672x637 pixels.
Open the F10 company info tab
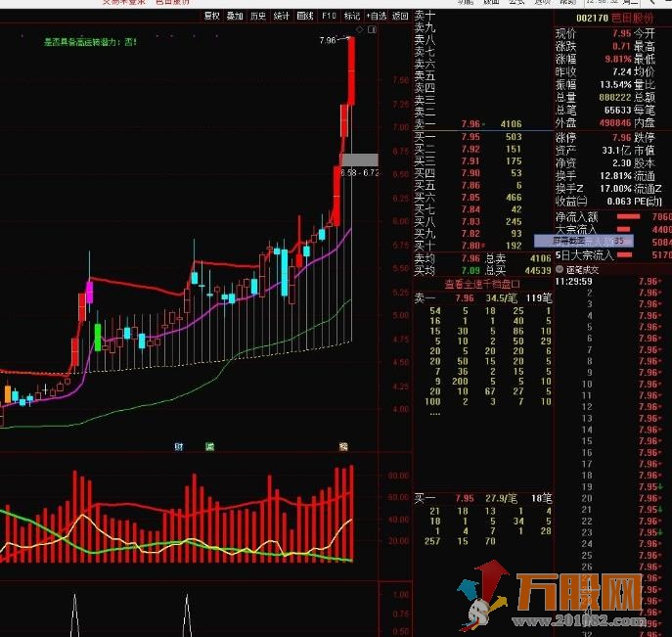click(329, 17)
